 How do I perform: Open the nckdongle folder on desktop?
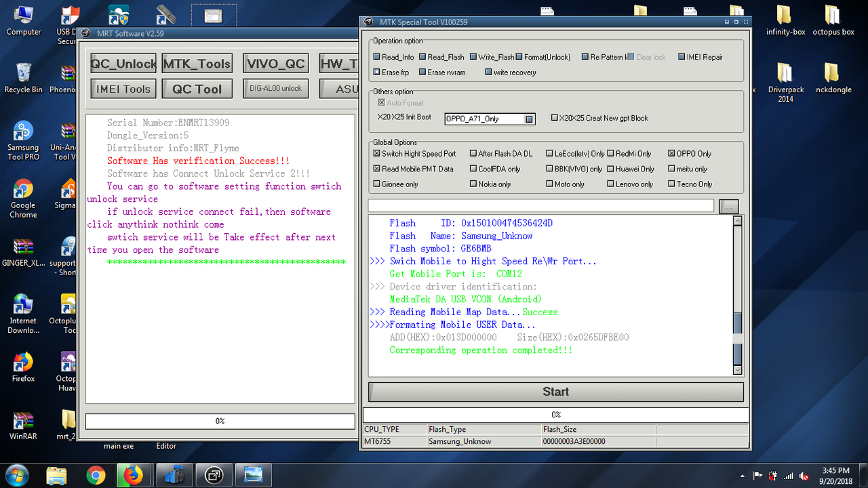(x=833, y=78)
